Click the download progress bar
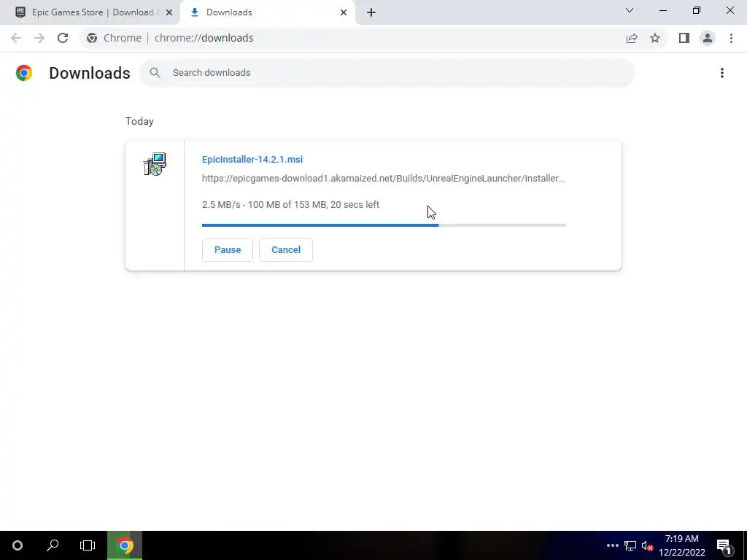747x560 pixels. pyautogui.click(x=384, y=225)
